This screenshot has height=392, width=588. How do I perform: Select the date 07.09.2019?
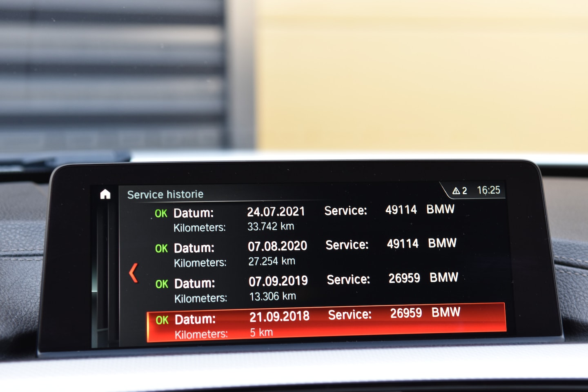[x=278, y=281]
